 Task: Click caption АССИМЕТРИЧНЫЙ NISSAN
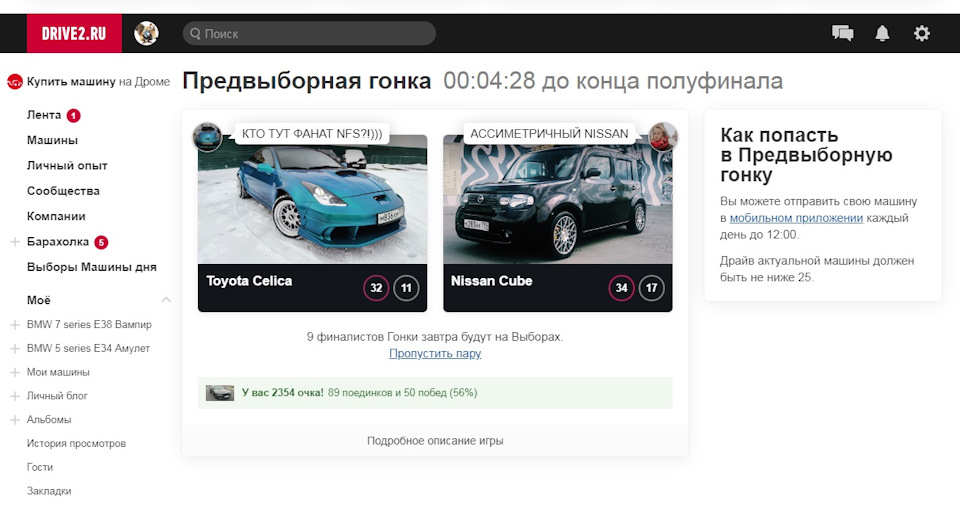click(549, 134)
